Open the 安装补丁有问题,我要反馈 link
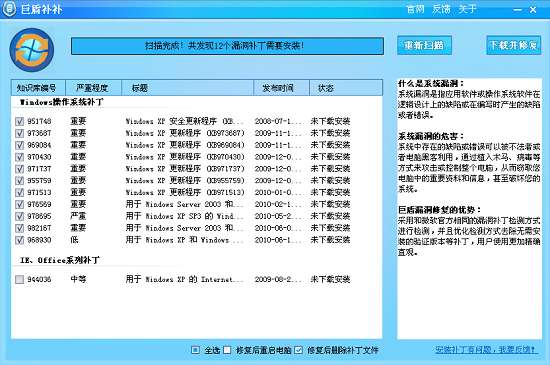The width and height of the screenshot is (550, 365). pyautogui.click(x=486, y=350)
